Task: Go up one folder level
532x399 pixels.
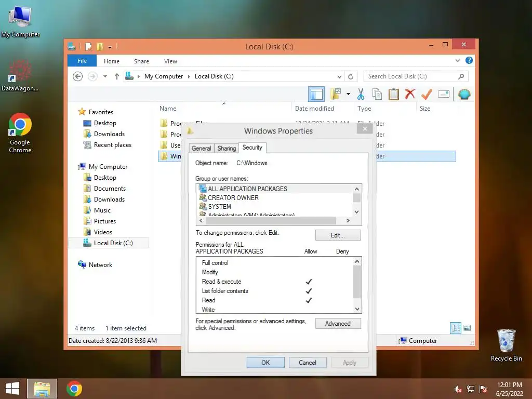Action: click(x=116, y=76)
